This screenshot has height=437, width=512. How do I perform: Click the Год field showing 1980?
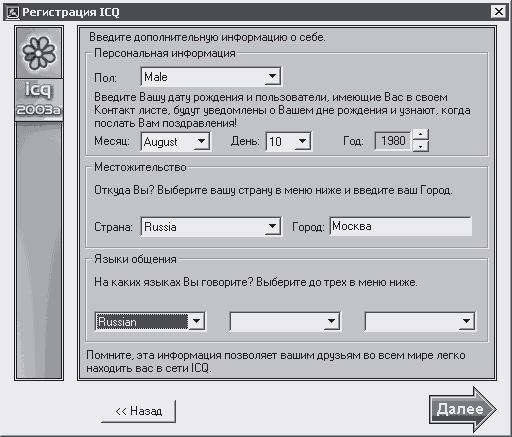point(393,141)
